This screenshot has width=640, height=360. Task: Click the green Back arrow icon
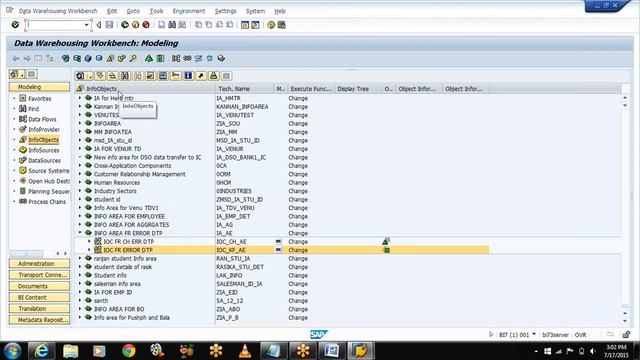(x=125, y=25)
